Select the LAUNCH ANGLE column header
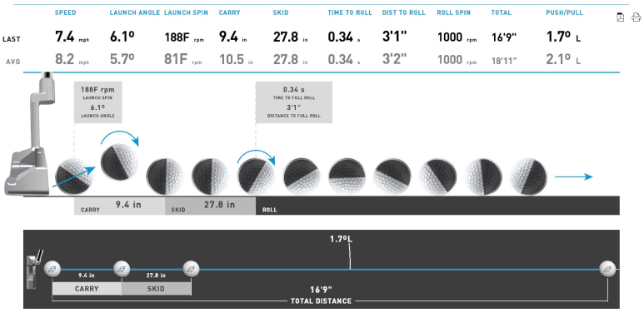Viewport: 644px width, 313px height. 135,12
